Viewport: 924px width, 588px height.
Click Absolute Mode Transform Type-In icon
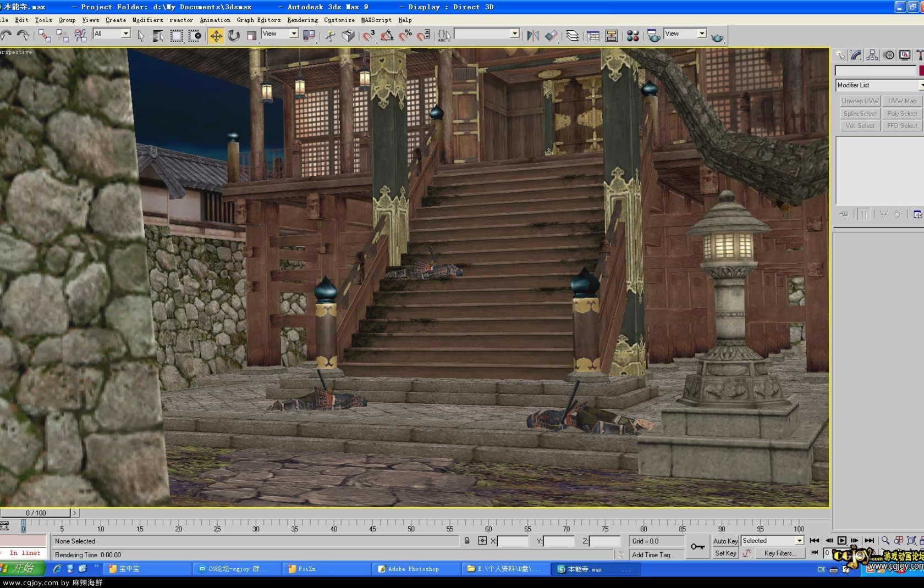482,541
